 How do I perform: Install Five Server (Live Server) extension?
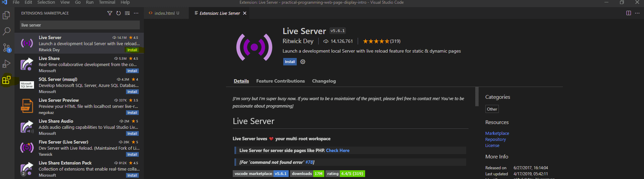coord(132,154)
